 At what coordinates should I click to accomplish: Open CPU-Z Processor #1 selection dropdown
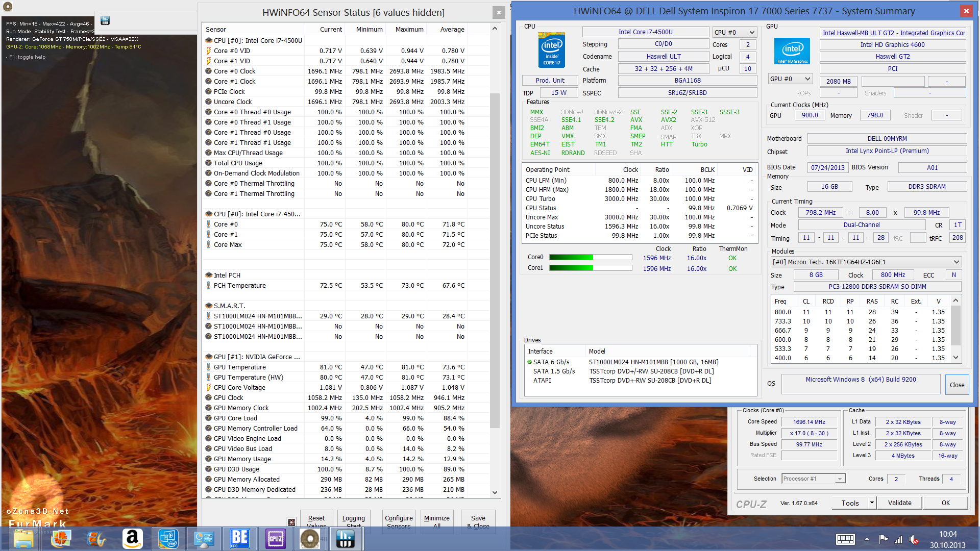coord(814,479)
